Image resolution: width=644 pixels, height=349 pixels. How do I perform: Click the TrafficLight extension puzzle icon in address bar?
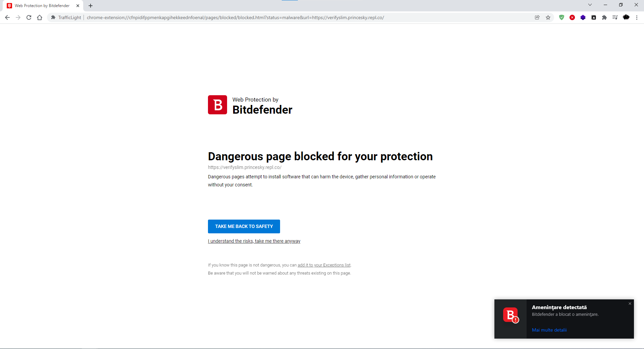click(53, 17)
